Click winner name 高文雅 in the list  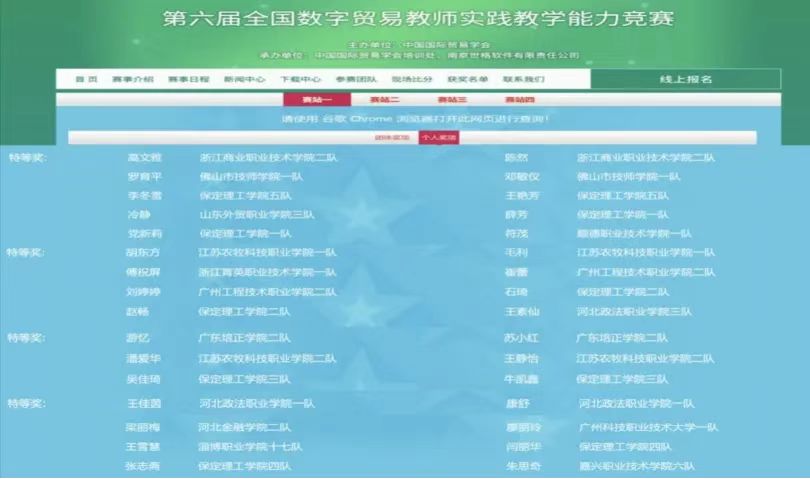[144, 158]
